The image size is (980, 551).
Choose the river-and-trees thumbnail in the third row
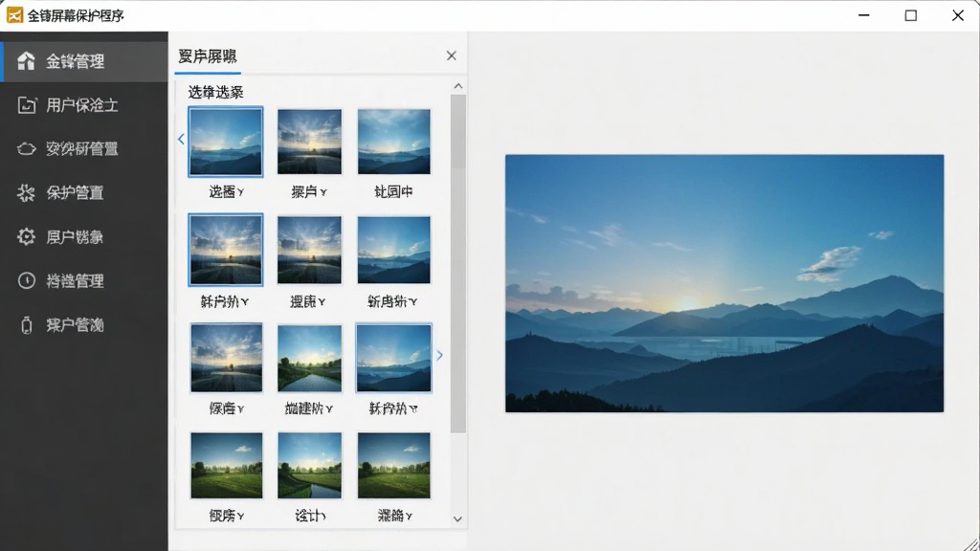[x=309, y=358]
